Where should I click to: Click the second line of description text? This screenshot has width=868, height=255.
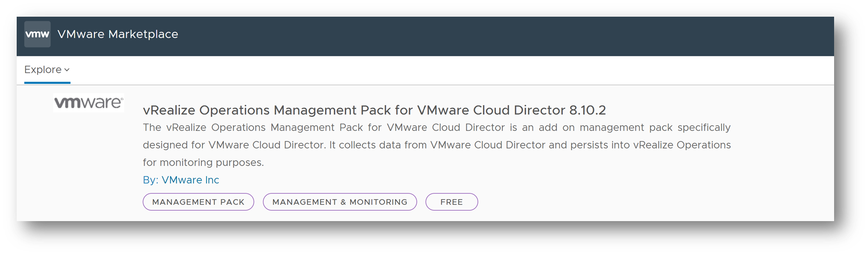pyautogui.click(x=437, y=145)
